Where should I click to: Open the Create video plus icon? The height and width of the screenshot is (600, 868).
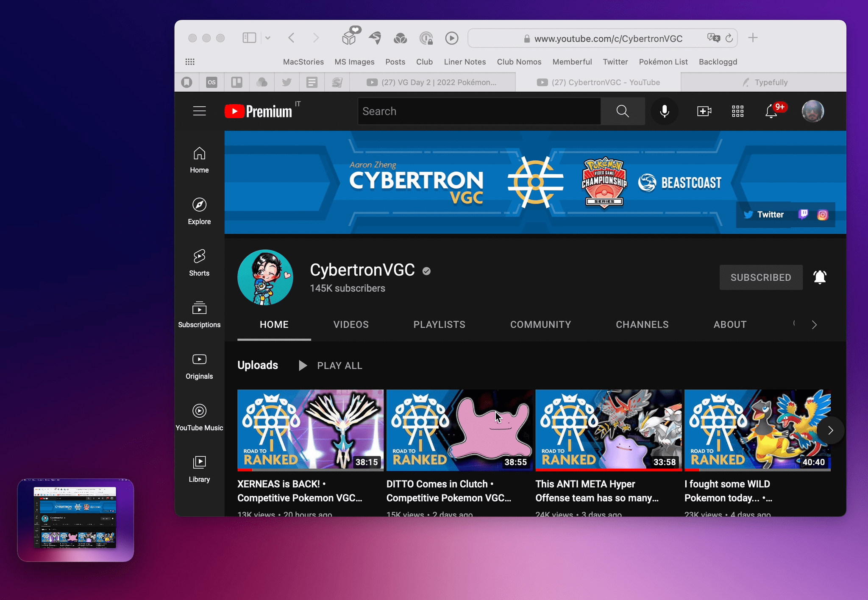coord(704,110)
